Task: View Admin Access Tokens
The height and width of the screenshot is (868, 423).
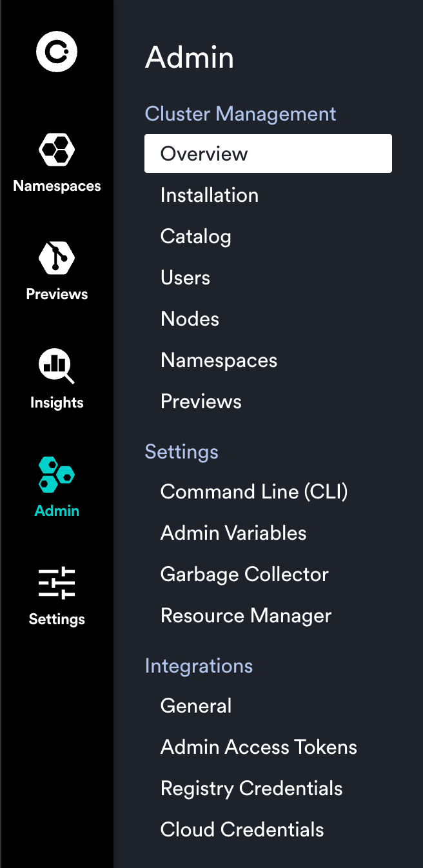Action: [259, 747]
